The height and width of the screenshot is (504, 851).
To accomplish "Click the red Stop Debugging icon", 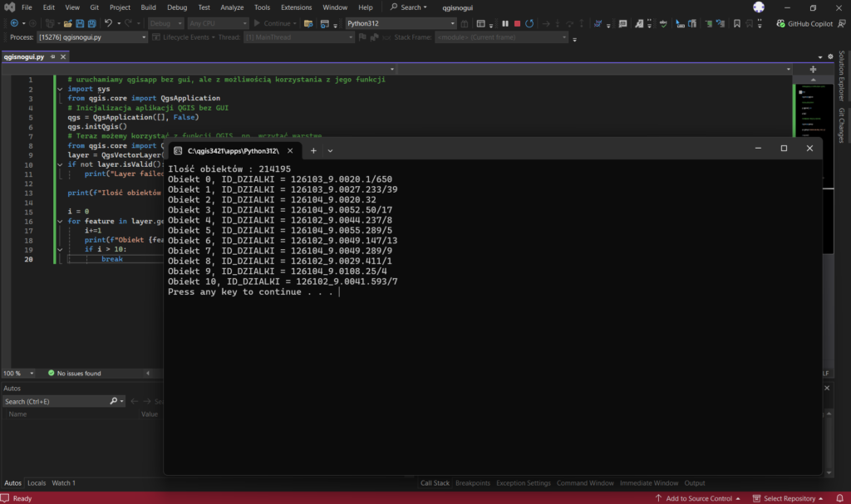I will [518, 23].
